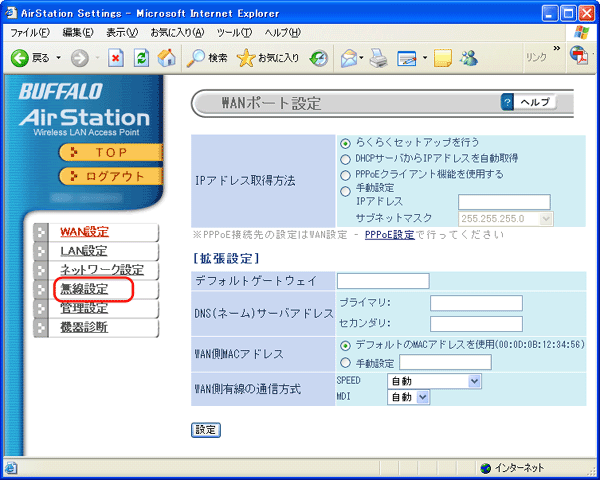Click the TOP button in sidebar

(111, 152)
